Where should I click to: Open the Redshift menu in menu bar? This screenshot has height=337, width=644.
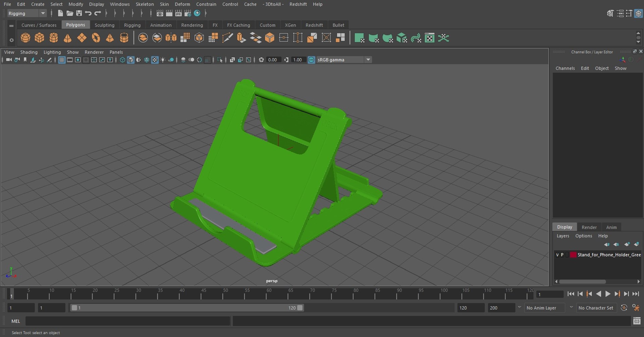point(298,4)
